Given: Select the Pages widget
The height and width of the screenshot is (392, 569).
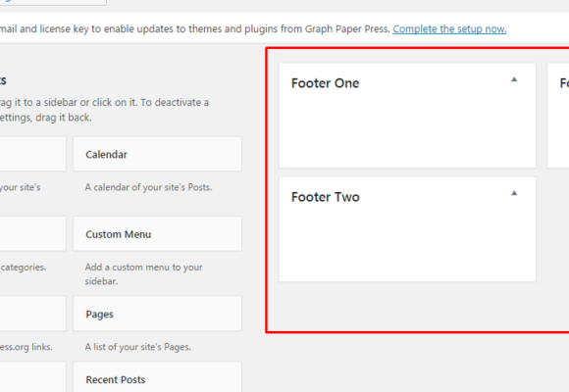Looking at the screenshot, I should (x=158, y=314).
